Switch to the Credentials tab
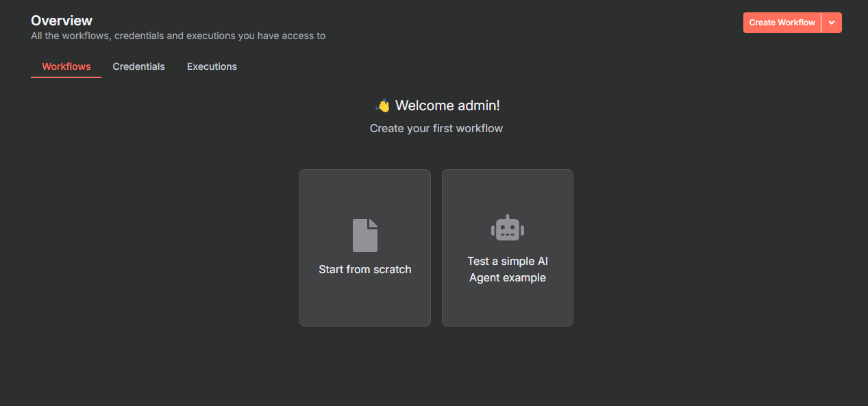The height and width of the screenshot is (406, 868). click(x=139, y=66)
